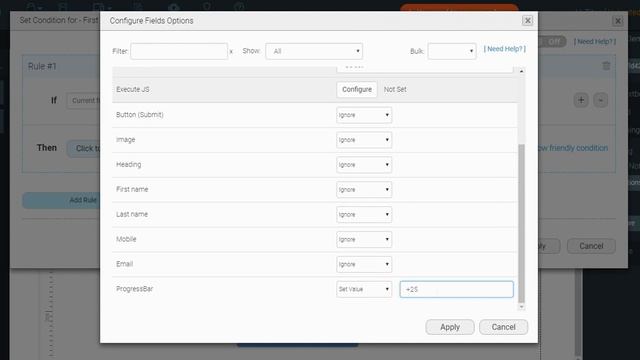640x360 pixels.
Task: Toggle the Off switch in Set Condition window
Action: coord(552,42)
